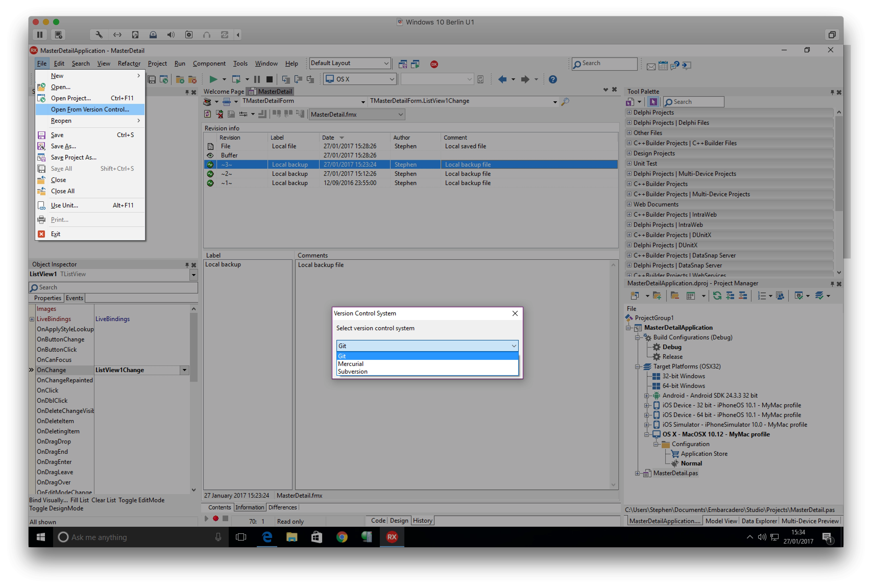Click the red record dot in editor status bar
The width and height of the screenshot is (872, 588).
point(216,519)
